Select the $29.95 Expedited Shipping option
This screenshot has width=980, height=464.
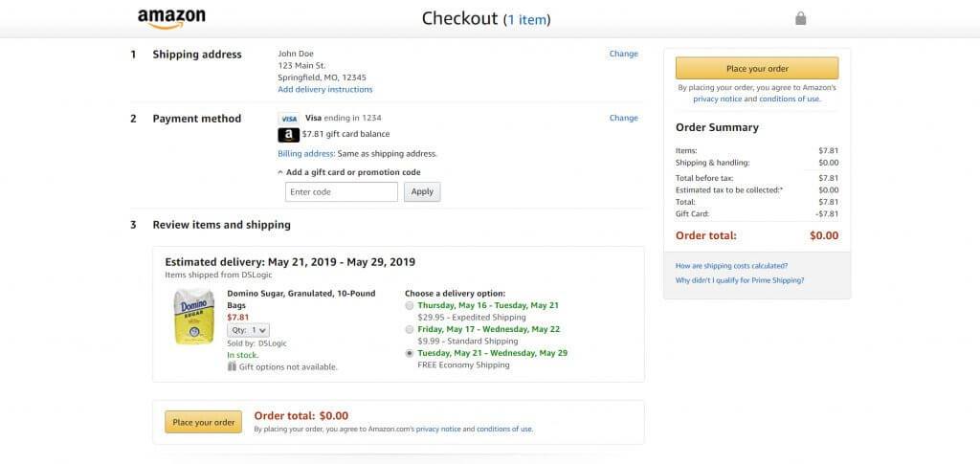(x=411, y=305)
